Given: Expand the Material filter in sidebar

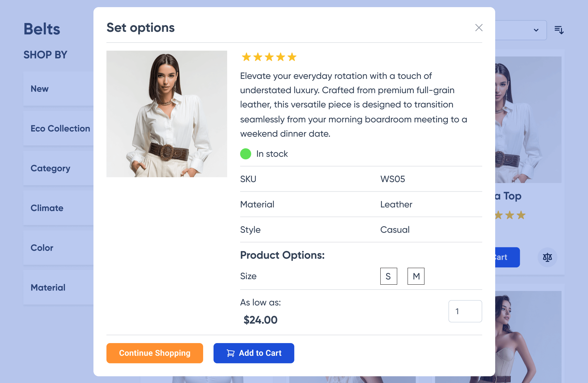Looking at the screenshot, I should pos(48,288).
